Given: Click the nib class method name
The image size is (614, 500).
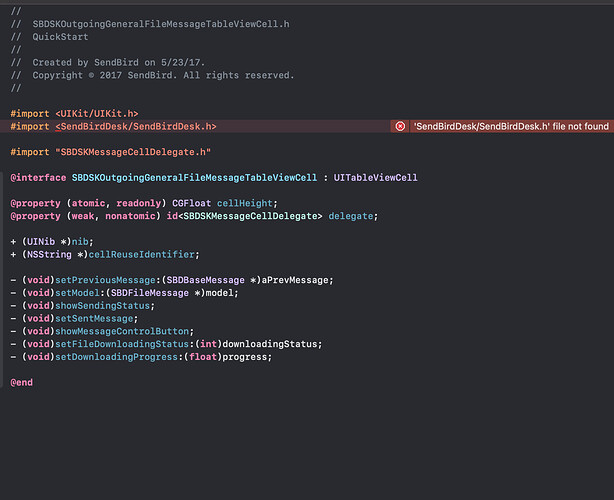Looking at the screenshot, I should [80, 242].
